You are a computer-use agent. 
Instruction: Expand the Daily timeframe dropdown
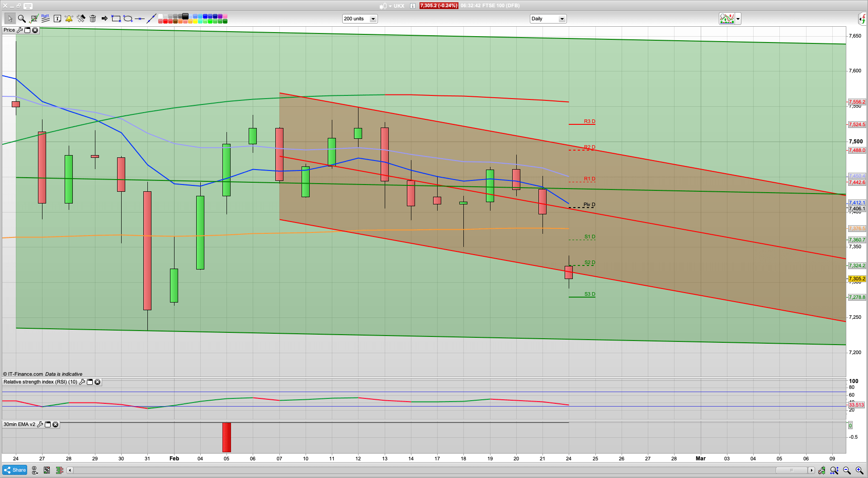[562, 19]
